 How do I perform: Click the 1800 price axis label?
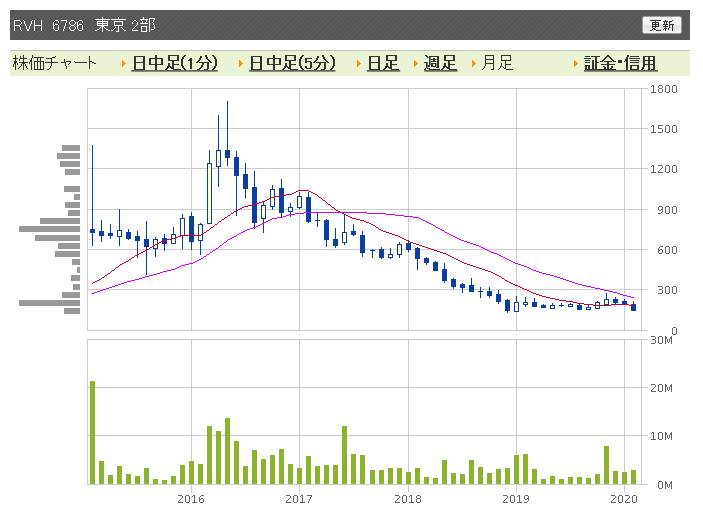coord(664,89)
